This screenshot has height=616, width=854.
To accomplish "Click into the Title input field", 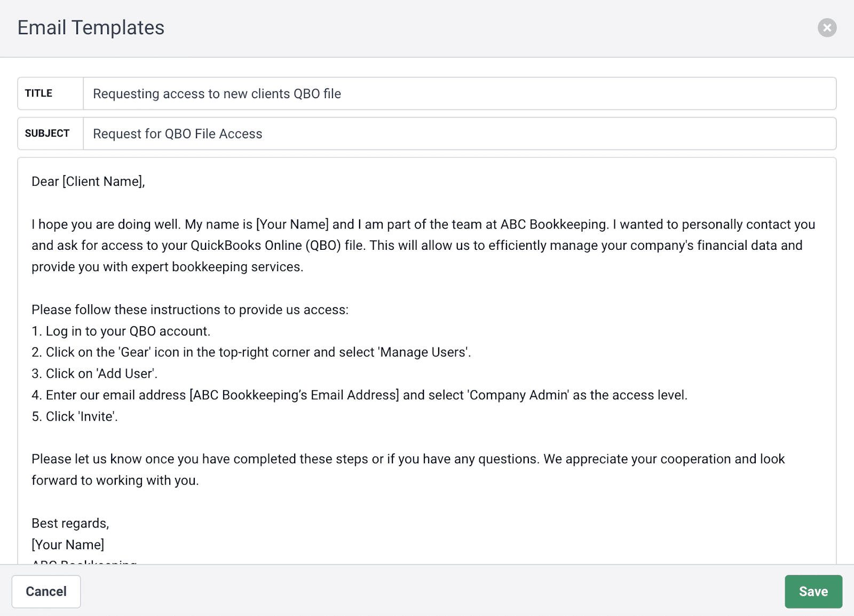I will (x=460, y=94).
